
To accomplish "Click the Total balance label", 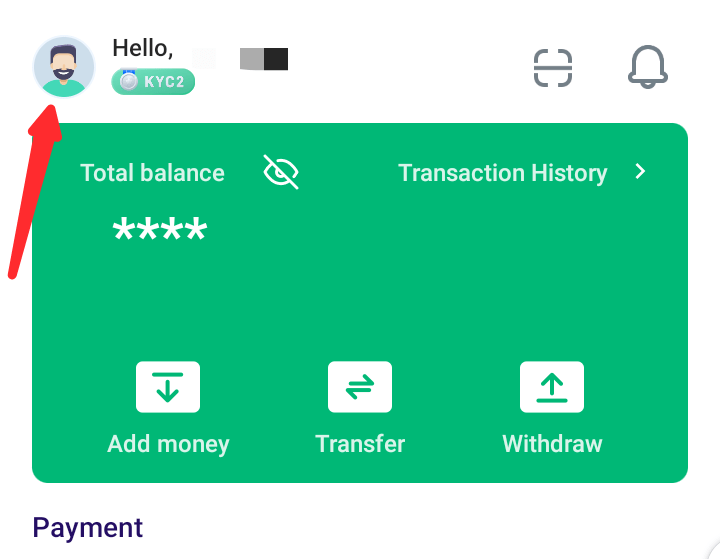I will [x=152, y=173].
